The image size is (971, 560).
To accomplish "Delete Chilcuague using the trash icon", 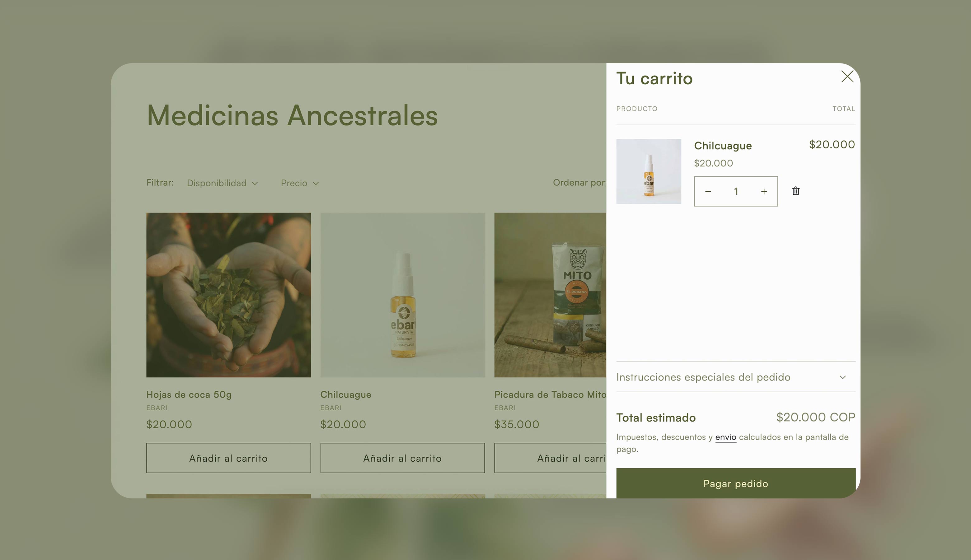I will point(795,191).
